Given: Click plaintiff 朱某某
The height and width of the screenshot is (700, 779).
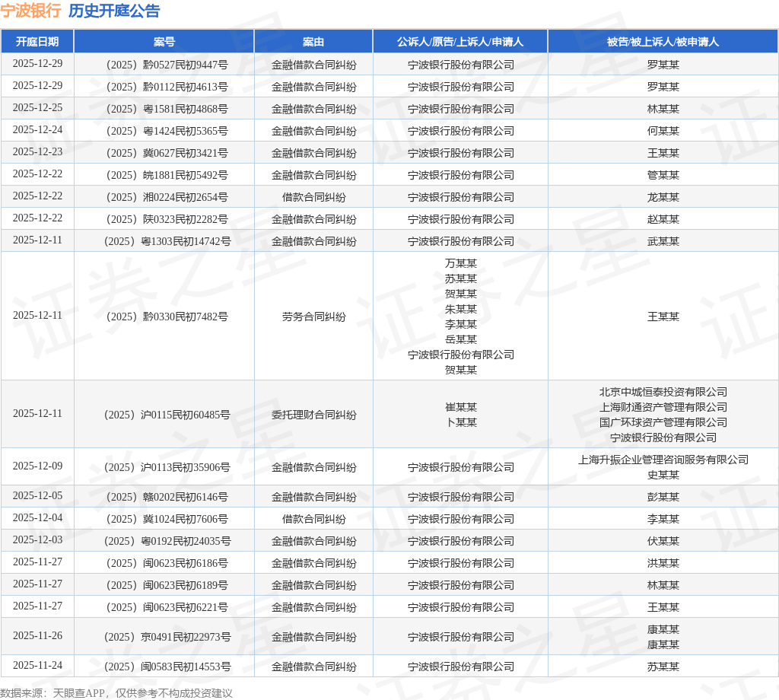Looking at the screenshot, I should pyautogui.click(x=460, y=309).
